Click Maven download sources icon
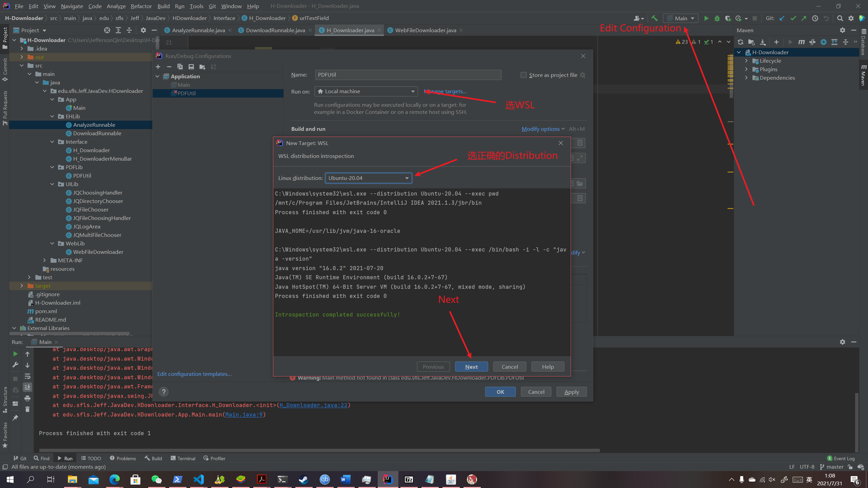The width and height of the screenshot is (868, 488). click(x=763, y=42)
